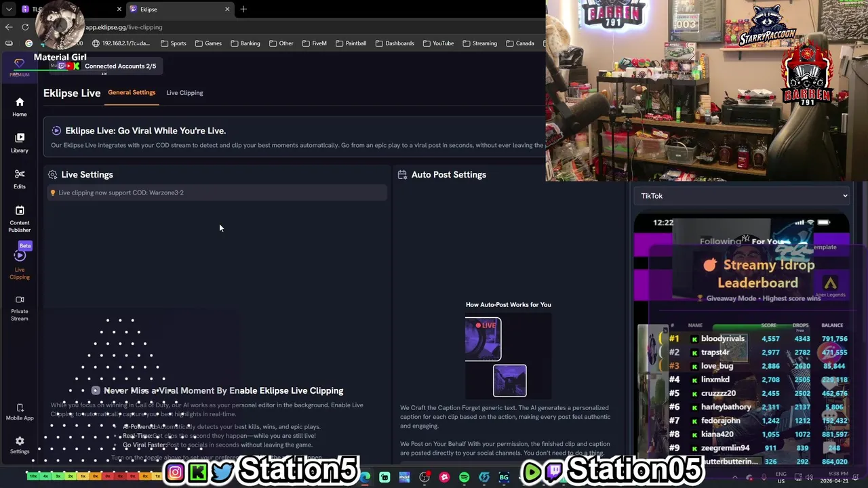The image size is (868, 488).
Task: Open the Mobile App sidebar item
Action: tap(20, 412)
